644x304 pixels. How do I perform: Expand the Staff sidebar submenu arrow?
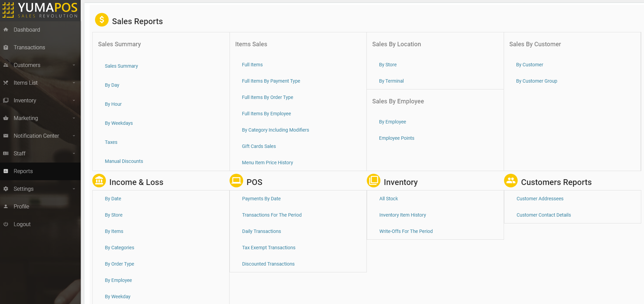tap(74, 153)
